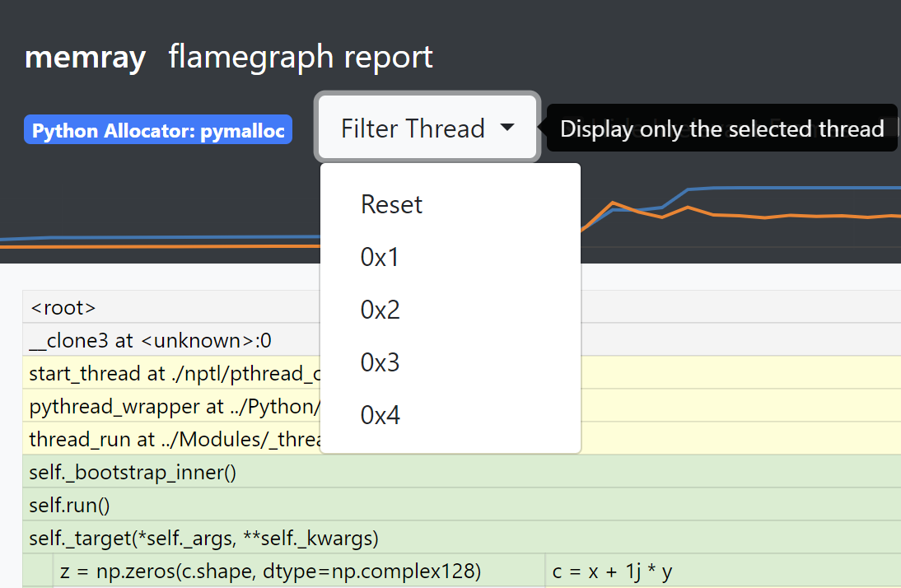This screenshot has height=588, width=901.
Task: Click the Python Allocator: pymalloc badge
Action: [x=157, y=129]
